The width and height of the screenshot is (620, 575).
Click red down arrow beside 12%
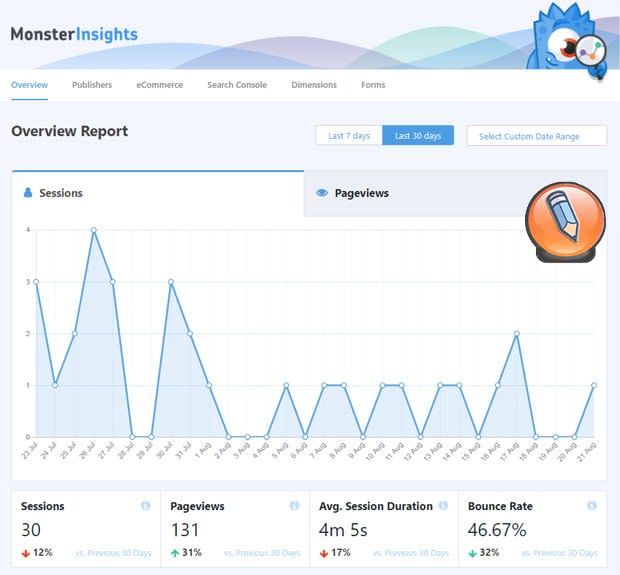click(x=26, y=553)
